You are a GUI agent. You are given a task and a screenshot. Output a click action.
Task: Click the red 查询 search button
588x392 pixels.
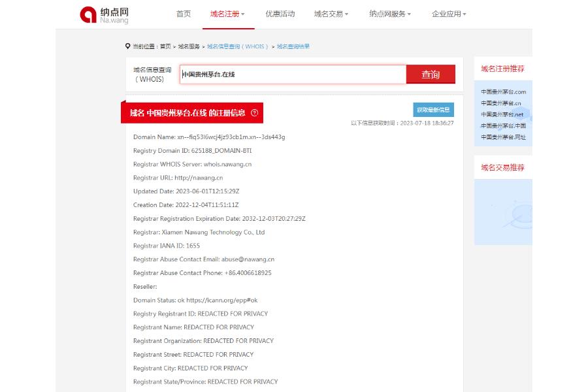[431, 74]
